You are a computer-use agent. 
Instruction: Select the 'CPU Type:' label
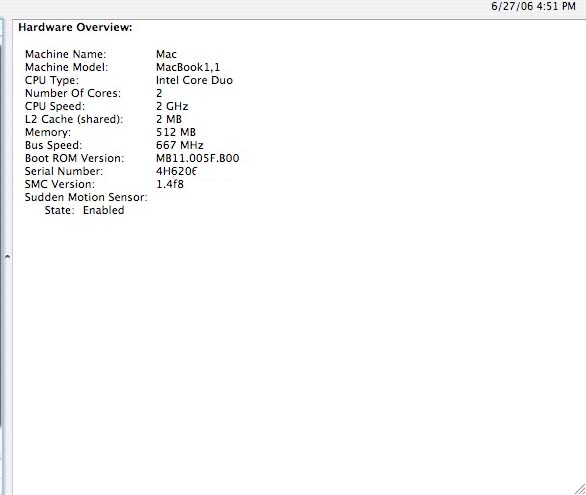(x=52, y=80)
